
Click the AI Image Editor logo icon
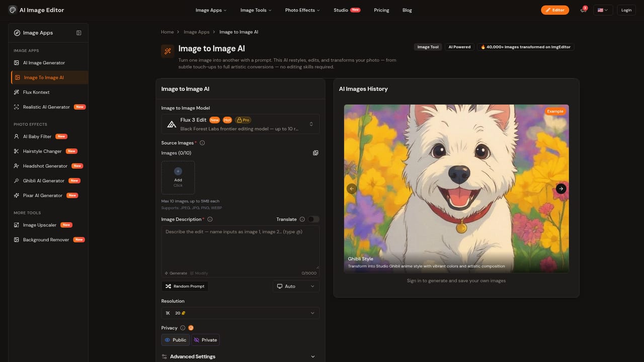13,10
